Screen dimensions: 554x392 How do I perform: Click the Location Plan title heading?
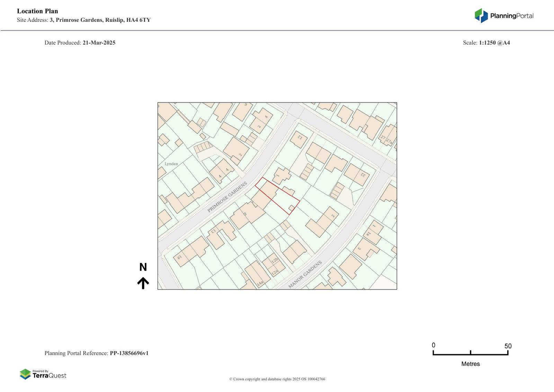[x=37, y=11]
